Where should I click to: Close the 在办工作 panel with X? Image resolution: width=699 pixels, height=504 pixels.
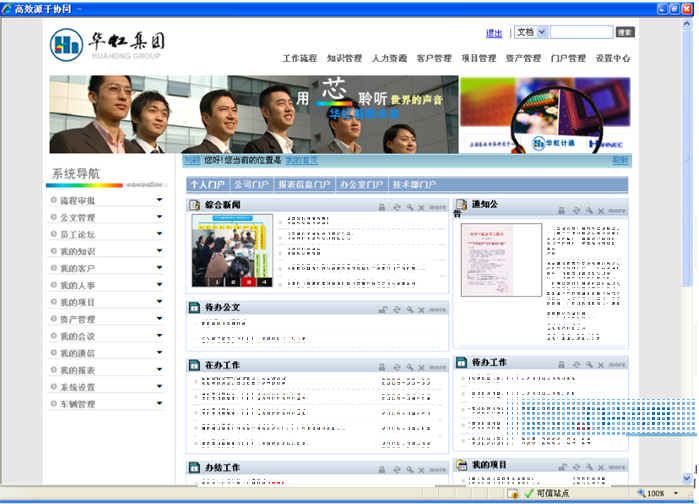pyautogui.click(x=421, y=368)
